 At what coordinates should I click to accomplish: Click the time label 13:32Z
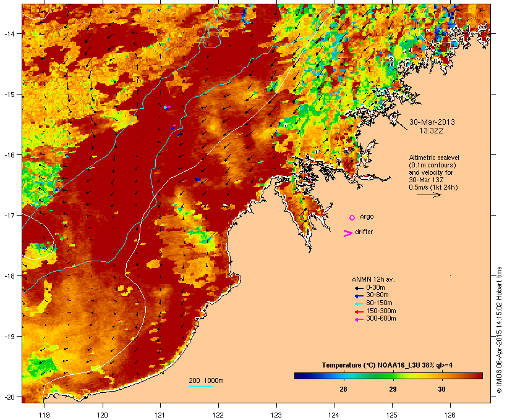[x=432, y=131]
